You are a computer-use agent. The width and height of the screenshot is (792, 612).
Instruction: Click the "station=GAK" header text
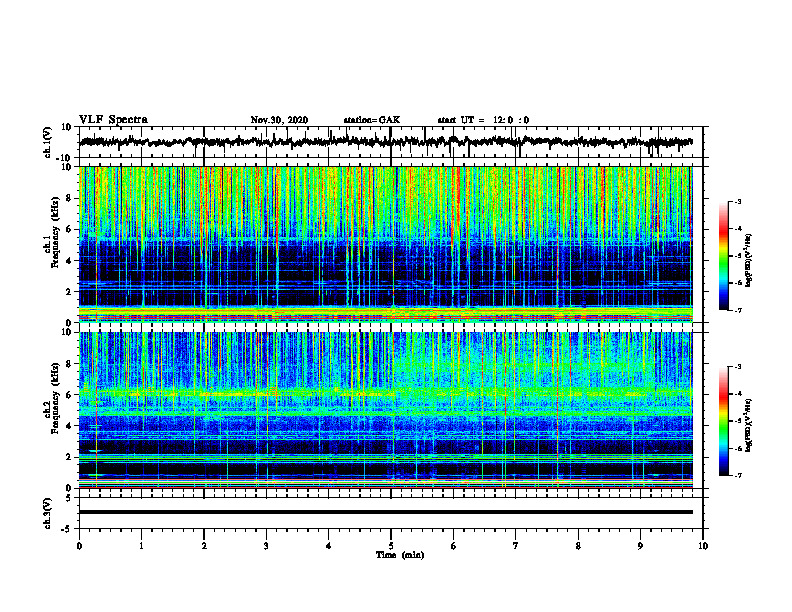372,120
